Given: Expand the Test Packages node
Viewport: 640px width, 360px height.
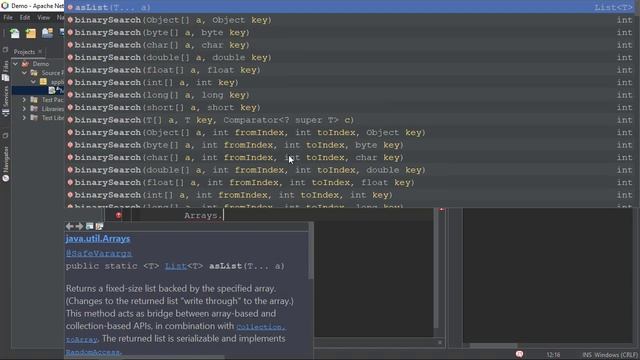Looking at the screenshot, I should [24, 100].
